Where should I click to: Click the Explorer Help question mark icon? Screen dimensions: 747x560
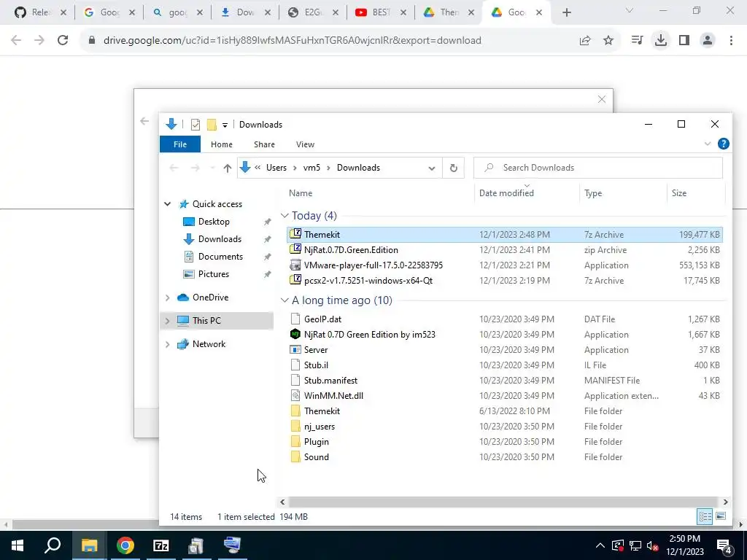pyautogui.click(x=723, y=144)
